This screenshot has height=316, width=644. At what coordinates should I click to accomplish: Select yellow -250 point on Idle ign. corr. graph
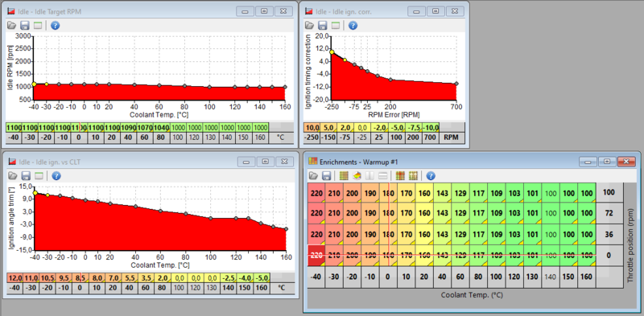click(x=332, y=52)
